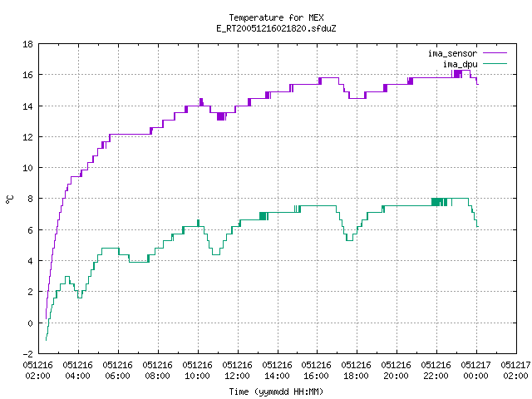The height and width of the screenshot is (399, 532).
Task: Click the y-axis label 4
Action: [x=30, y=261]
